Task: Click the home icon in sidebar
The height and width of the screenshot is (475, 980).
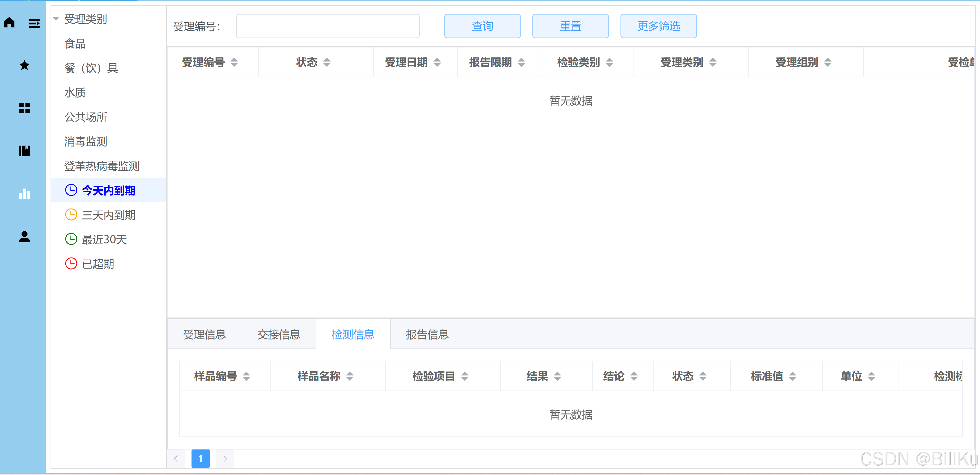Action: (9, 23)
